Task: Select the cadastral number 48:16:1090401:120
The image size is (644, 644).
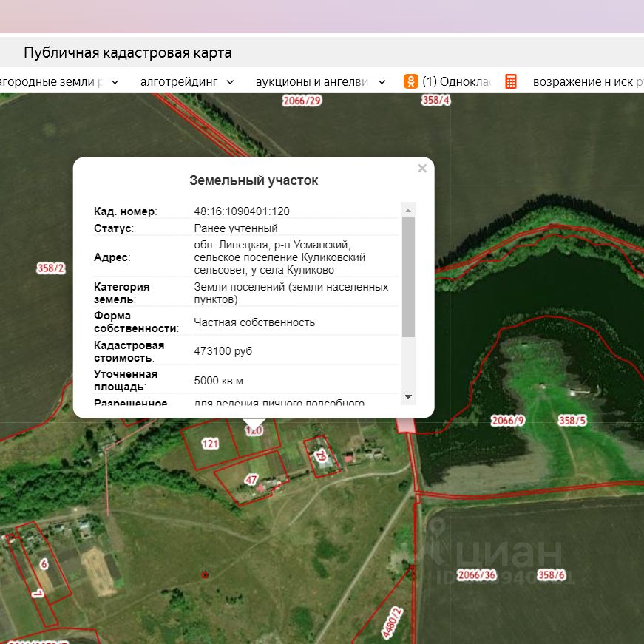Action: pyautogui.click(x=242, y=211)
